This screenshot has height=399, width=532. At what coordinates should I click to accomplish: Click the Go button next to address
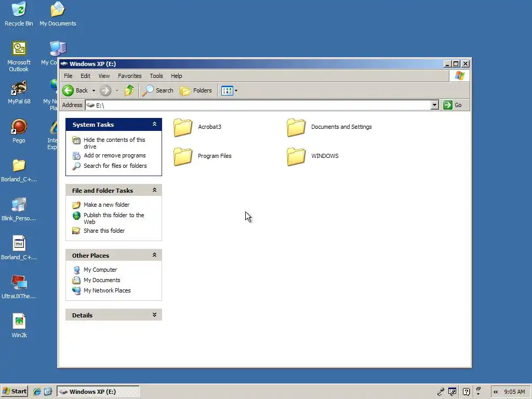click(x=453, y=105)
